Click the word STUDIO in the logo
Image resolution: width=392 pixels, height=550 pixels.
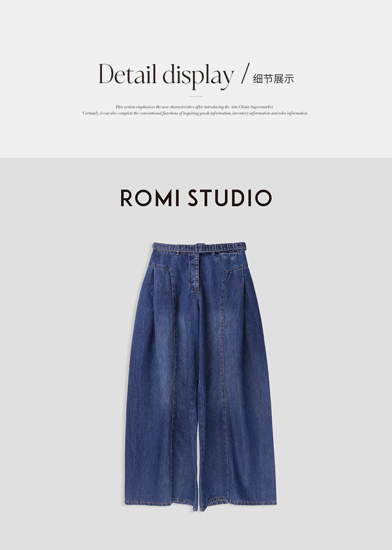[230, 198]
